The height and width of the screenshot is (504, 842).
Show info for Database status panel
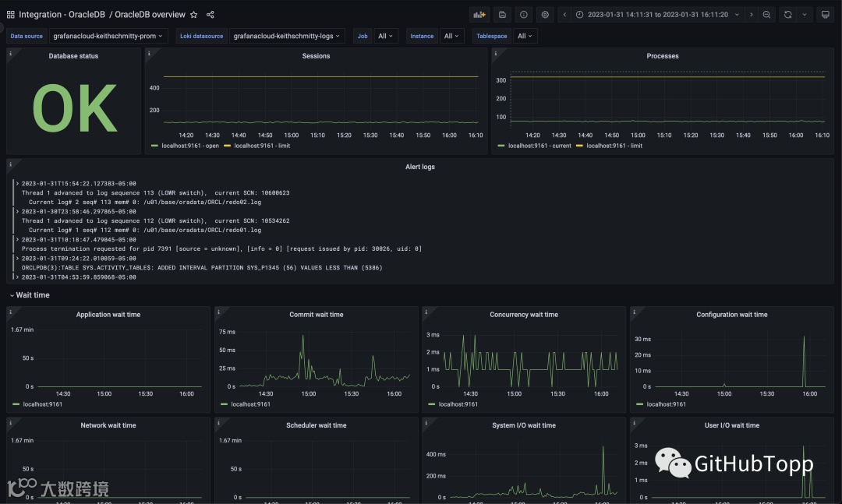[x=10, y=53]
